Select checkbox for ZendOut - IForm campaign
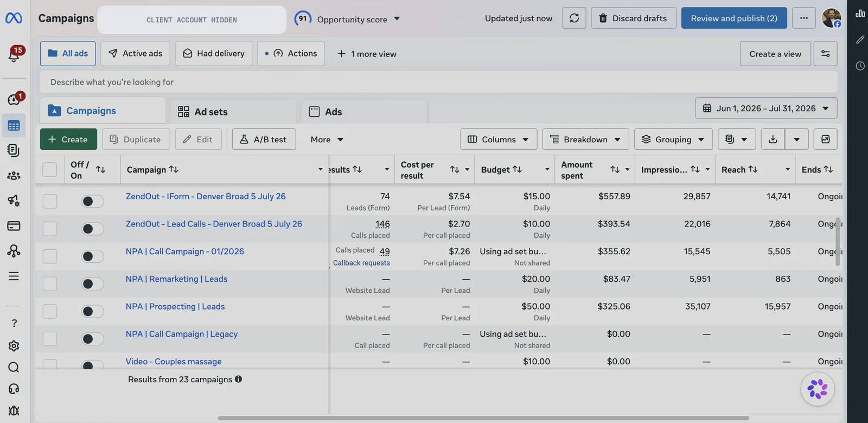The width and height of the screenshot is (868, 423). tap(50, 201)
